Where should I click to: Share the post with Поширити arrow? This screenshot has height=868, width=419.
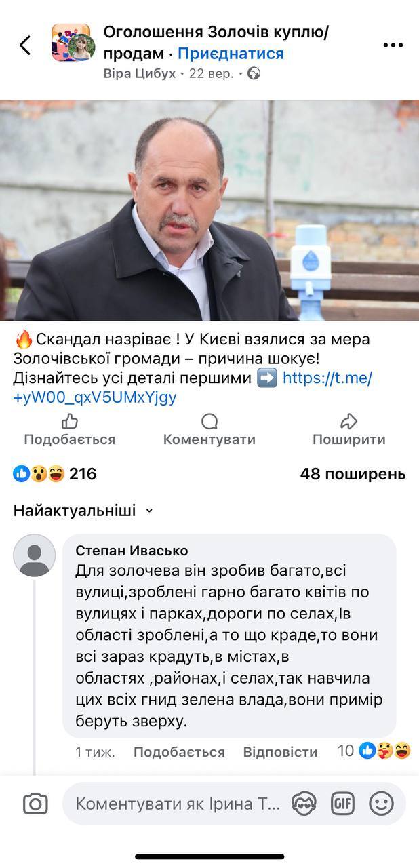[x=348, y=430]
